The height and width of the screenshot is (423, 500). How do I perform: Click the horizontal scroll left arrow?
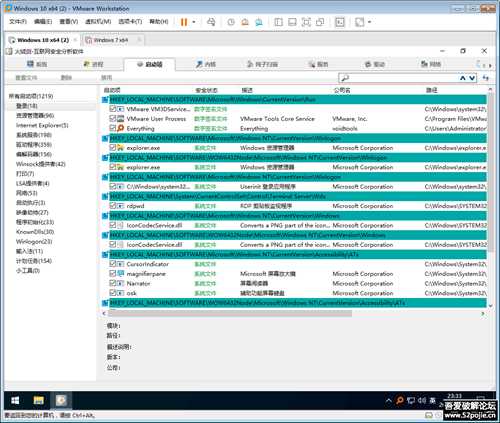click(x=104, y=313)
